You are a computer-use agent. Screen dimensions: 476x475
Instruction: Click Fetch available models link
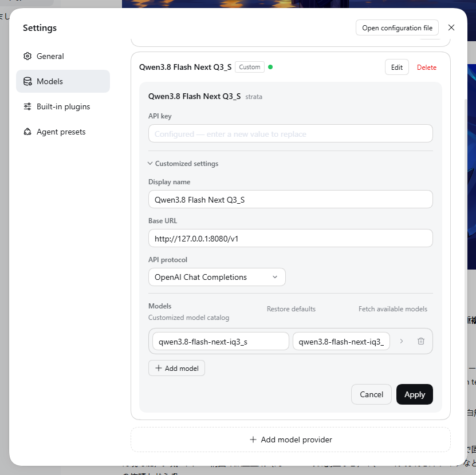tap(393, 309)
